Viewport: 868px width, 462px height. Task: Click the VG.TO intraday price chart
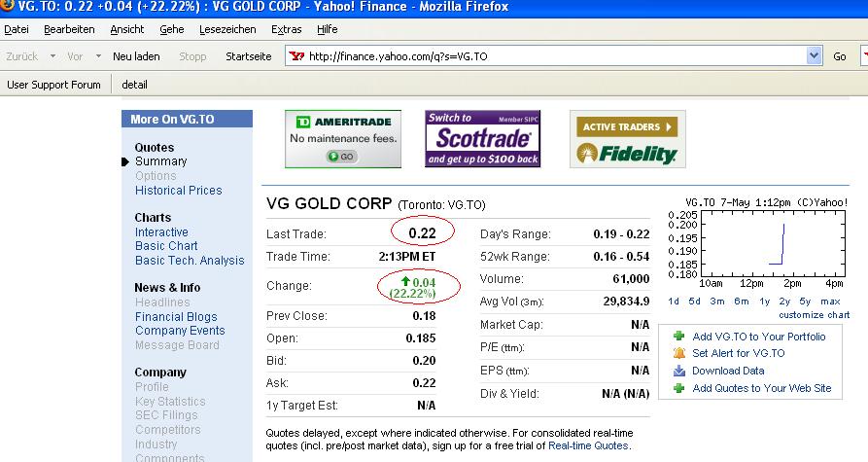point(757,244)
